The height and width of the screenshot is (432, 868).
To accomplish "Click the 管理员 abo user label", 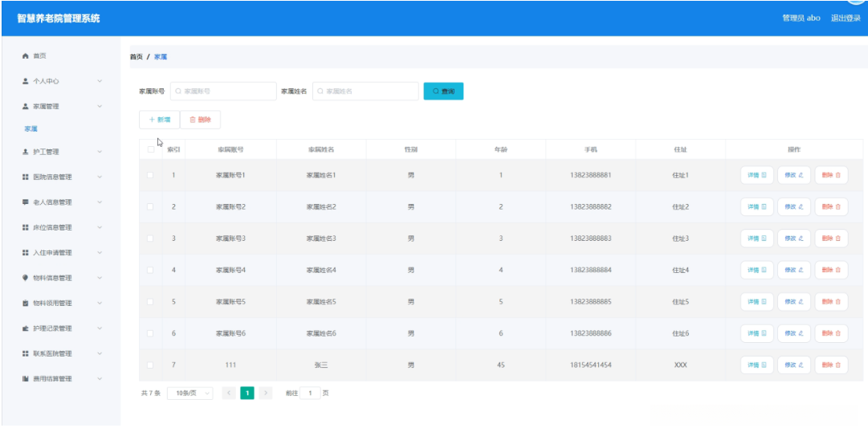I will 801,18.
